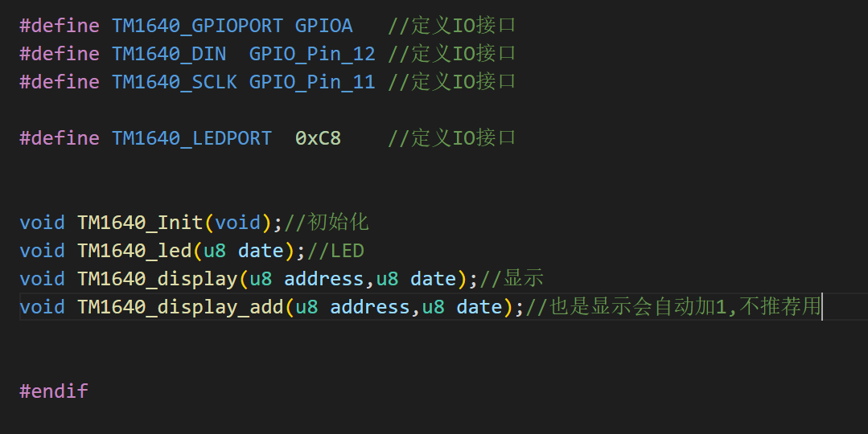The width and height of the screenshot is (868, 434).
Task: Click the 不推荐用 comment on the display_add line
Action: [x=780, y=306]
